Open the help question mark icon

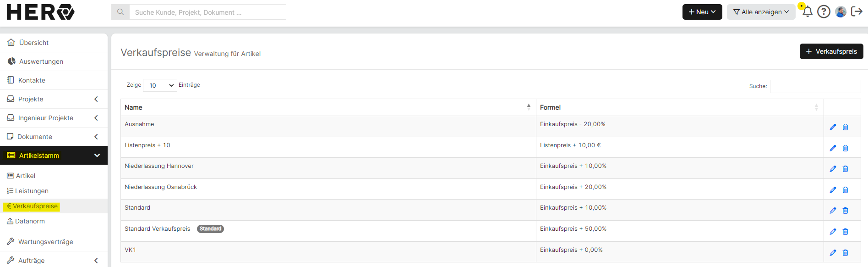(x=824, y=11)
